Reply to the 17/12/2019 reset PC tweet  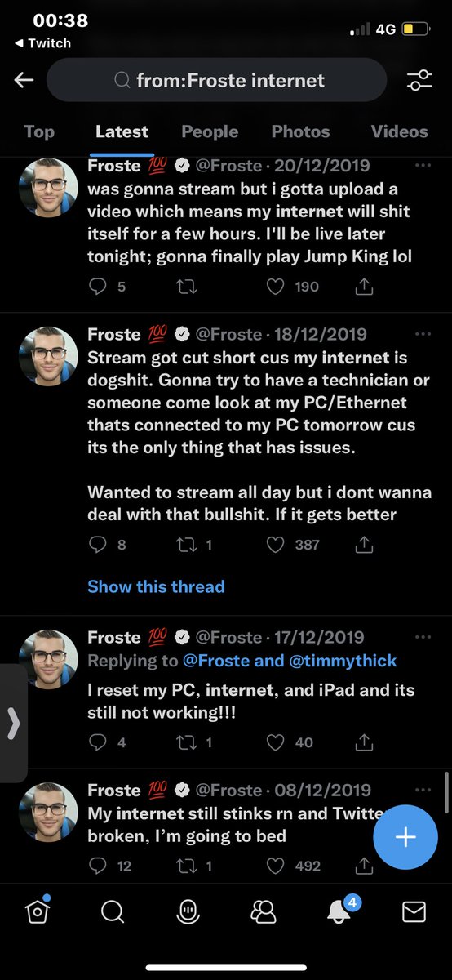[x=97, y=742]
